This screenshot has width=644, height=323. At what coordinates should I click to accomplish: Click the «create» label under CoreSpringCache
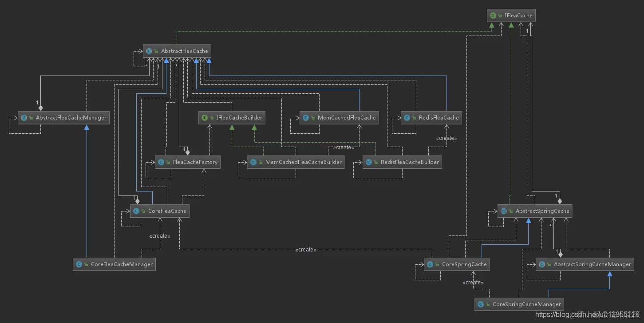(473, 283)
